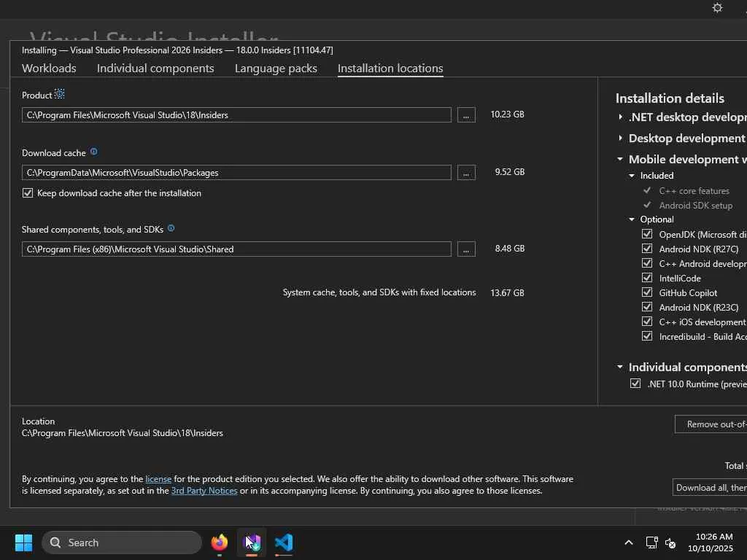The image size is (747, 560).
Task: Click the 13.67 GB fixed locations size
Action: pyautogui.click(x=508, y=293)
